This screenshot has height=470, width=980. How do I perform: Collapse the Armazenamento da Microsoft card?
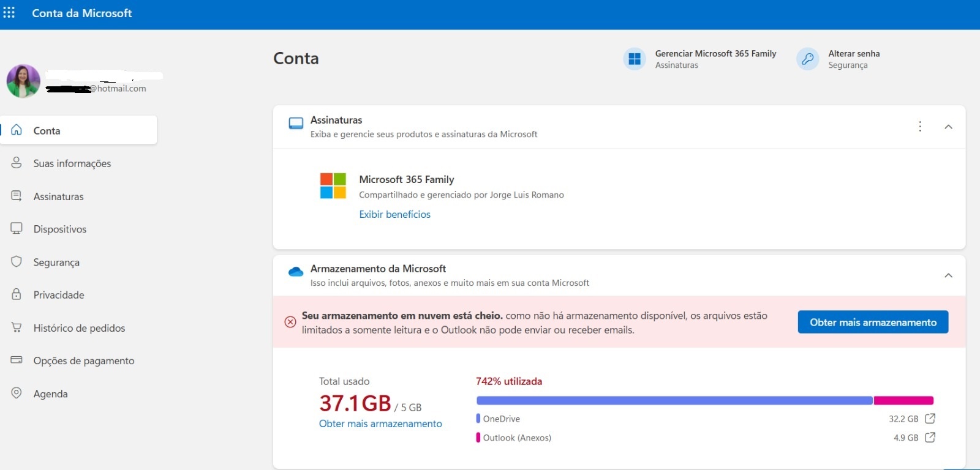coord(948,275)
